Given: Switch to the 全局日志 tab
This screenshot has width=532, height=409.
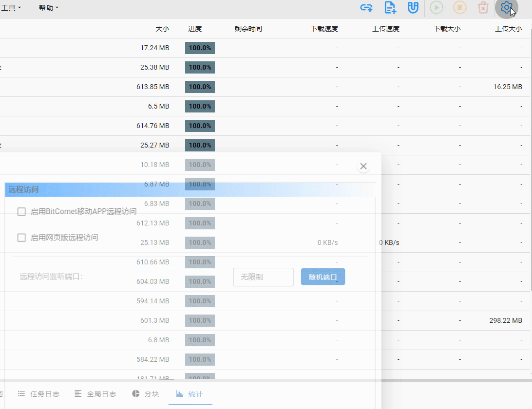Looking at the screenshot, I should pyautogui.click(x=95, y=394).
